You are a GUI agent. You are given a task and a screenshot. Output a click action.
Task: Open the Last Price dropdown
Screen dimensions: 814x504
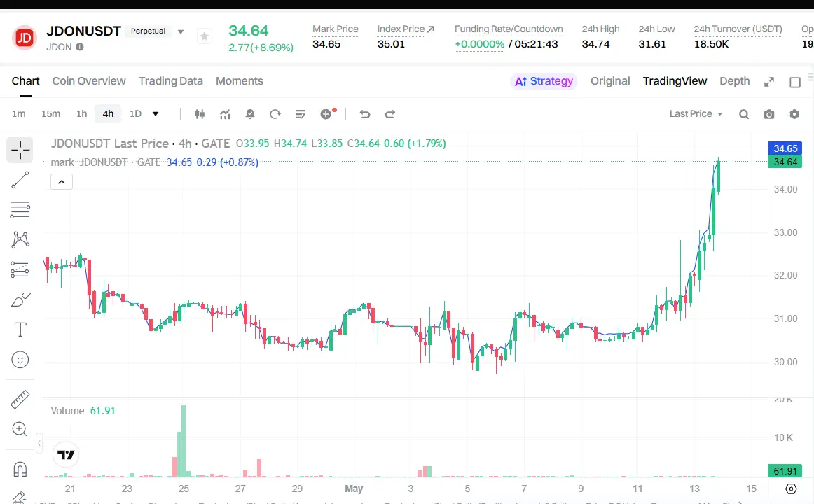tap(696, 114)
